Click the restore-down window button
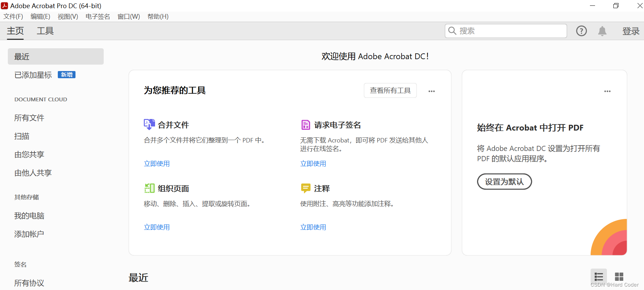The image size is (644, 290). (x=616, y=6)
